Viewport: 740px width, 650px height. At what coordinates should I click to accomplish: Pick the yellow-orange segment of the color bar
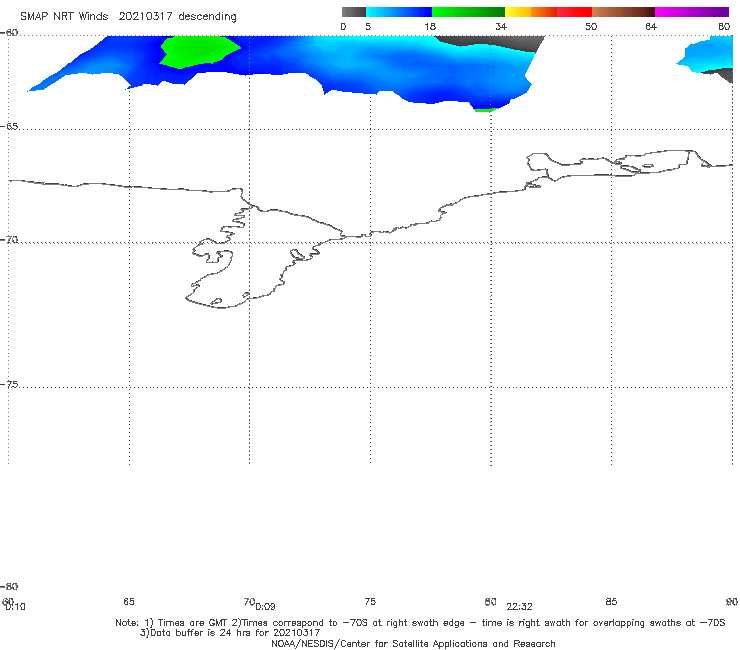530,12
